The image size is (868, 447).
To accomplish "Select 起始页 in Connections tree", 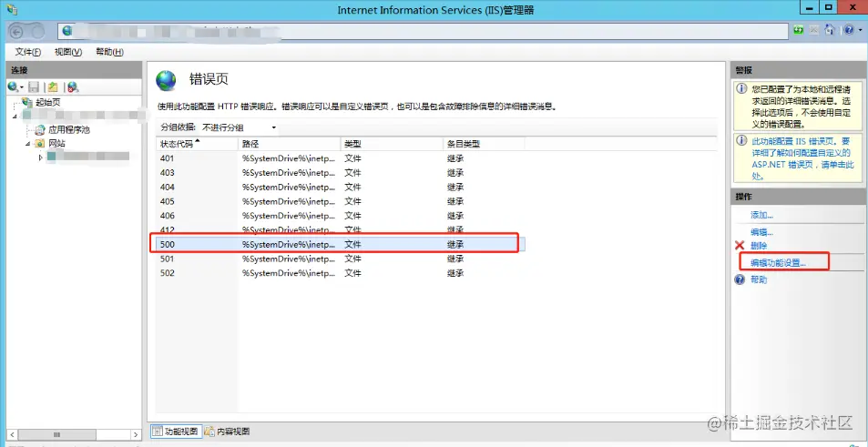I will (48, 102).
